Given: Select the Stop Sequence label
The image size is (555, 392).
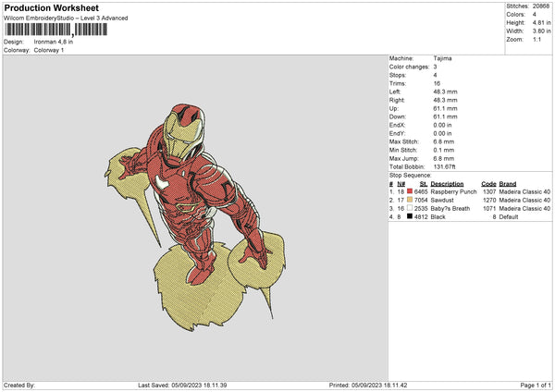Looking at the screenshot, I should point(410,174).
